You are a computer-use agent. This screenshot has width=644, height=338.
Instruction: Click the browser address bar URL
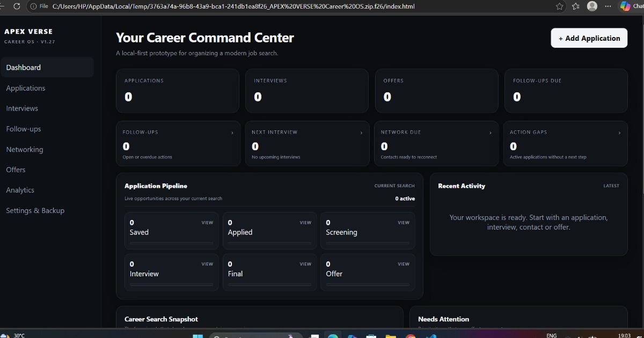[x=233, y=6]
